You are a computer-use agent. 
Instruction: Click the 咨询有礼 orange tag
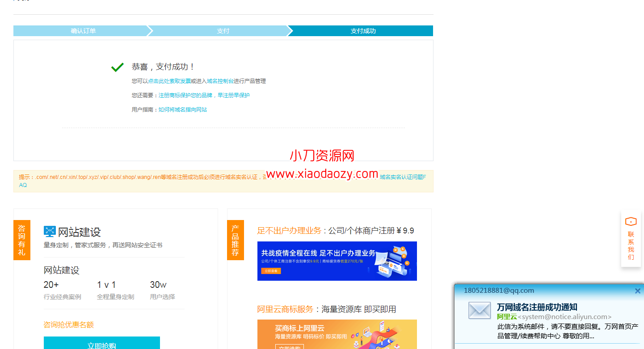(x=22, y=240)
